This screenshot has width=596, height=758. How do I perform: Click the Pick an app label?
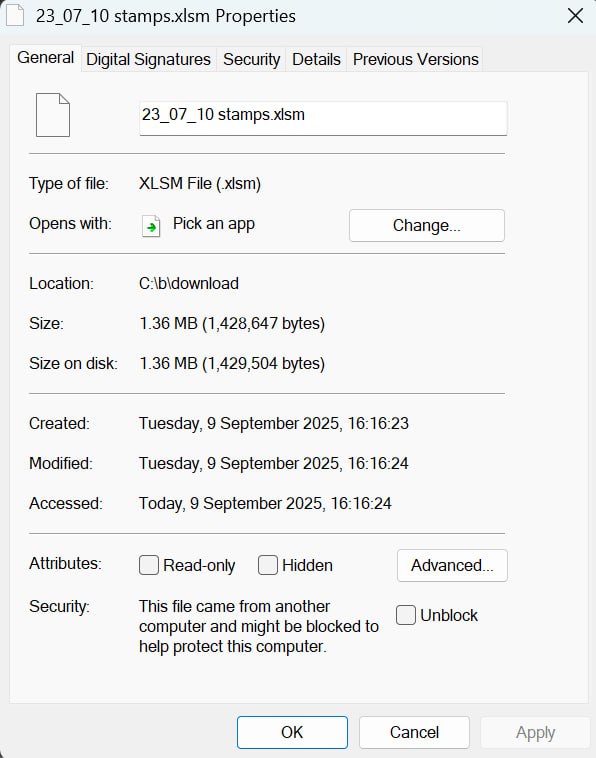[214, 224]
